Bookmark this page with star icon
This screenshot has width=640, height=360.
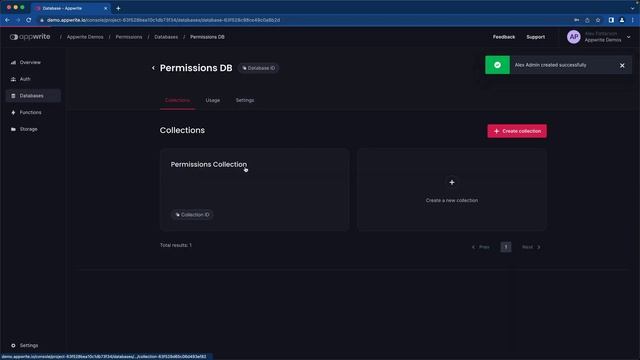tap(598, 20)
